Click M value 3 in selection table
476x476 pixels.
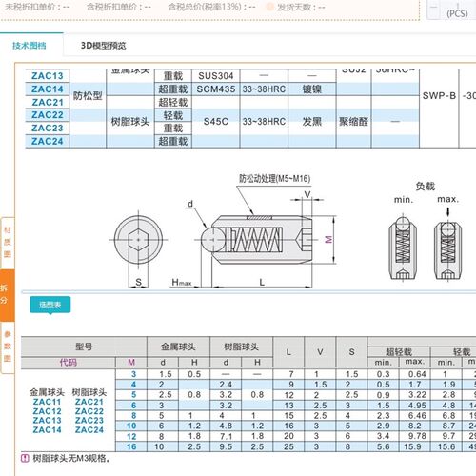pos(133,374)
